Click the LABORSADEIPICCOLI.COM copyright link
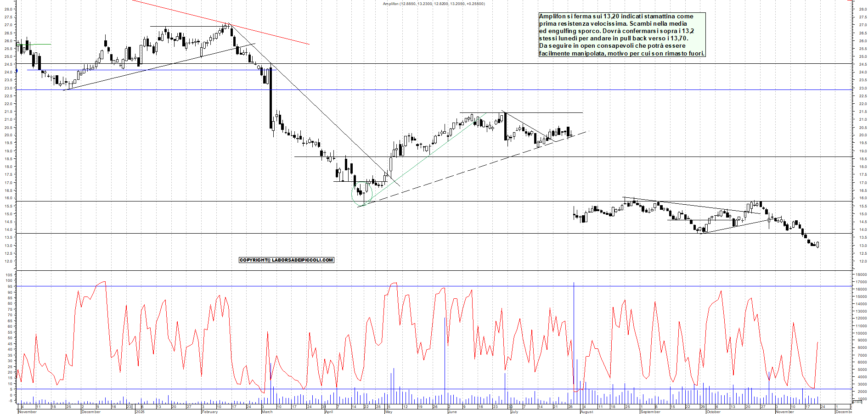Screen dimensions: 868x414 click(286, 260)
